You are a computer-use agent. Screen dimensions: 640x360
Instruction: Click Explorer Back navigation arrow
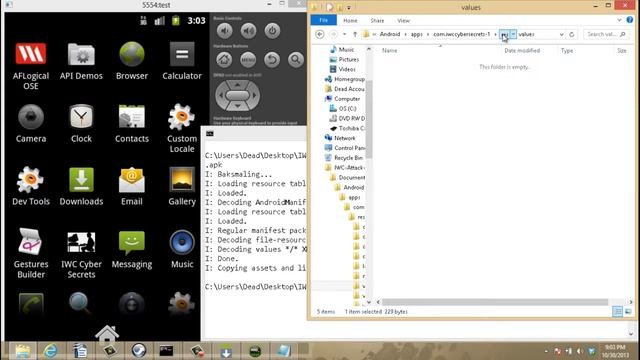(x=320, y=34)
